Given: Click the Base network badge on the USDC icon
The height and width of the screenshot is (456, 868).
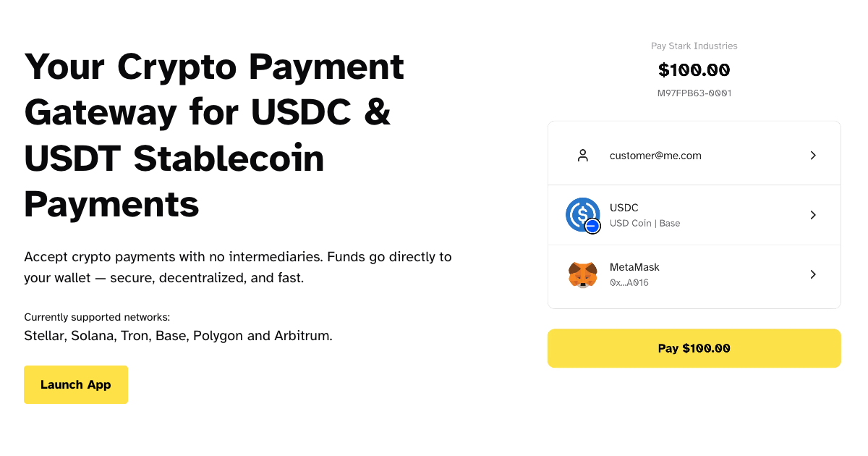Looking at the screenshot, I should [x=592, y=227].
